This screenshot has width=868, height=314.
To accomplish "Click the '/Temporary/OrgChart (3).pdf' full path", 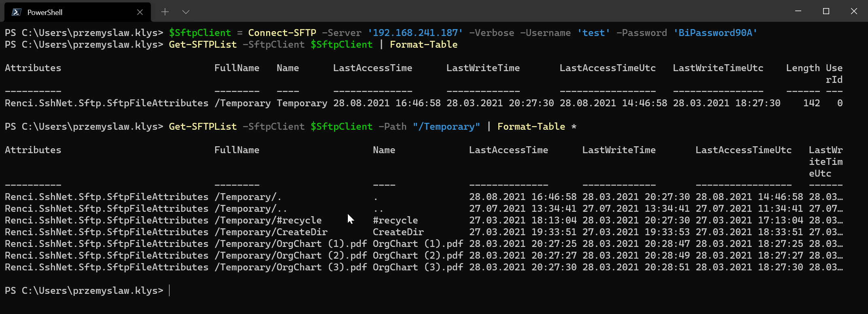I will [x=290, y=267].
